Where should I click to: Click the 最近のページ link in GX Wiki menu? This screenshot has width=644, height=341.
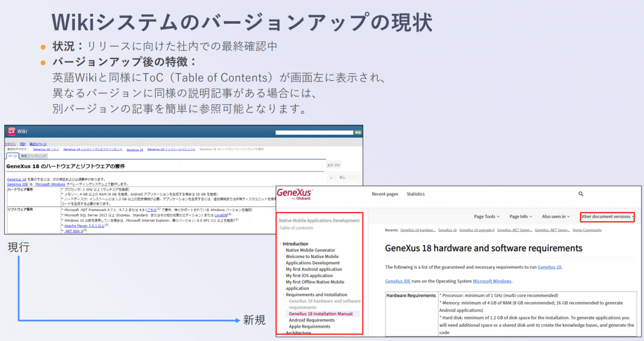pyautogui.click(x=38, y=144)
